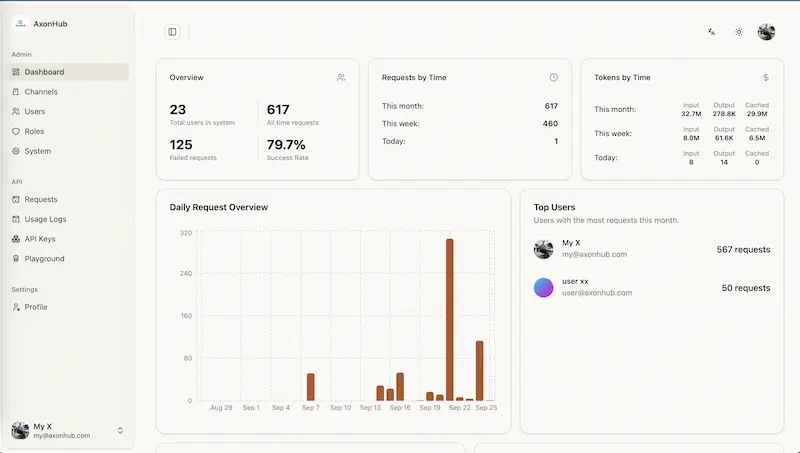Toggle the sidebar panel button
Screen dimensions: 800x453
[172, 32]
